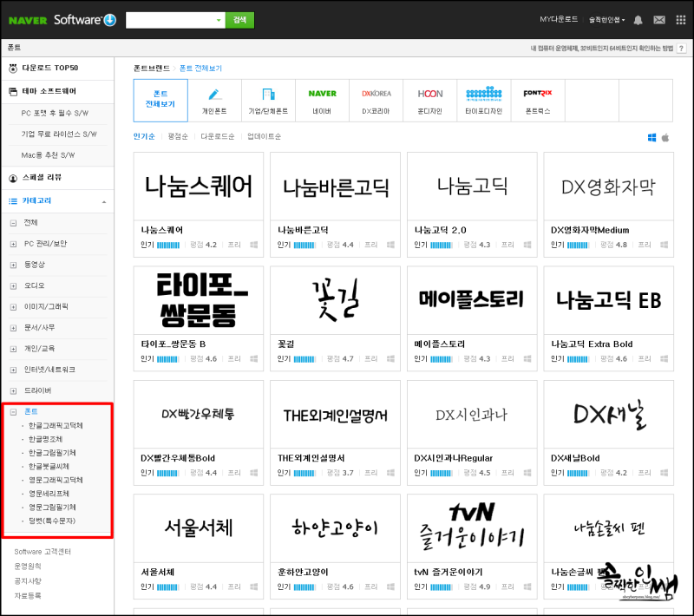Image resolution: width=694 pixels, height=616 pixels.
Task: Open the 폰트브랜드 breadcrumb
Action: pyautogui.click(x=152, y=69)
